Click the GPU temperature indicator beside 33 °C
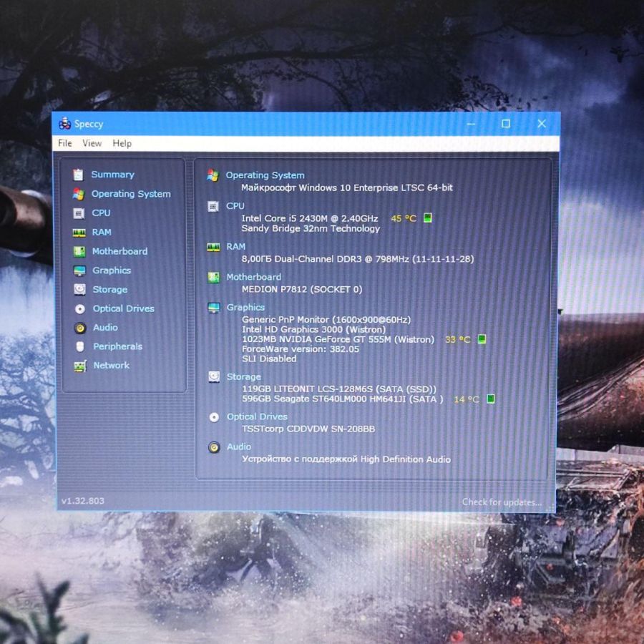644x644 pixels. [x=482, y=339]
